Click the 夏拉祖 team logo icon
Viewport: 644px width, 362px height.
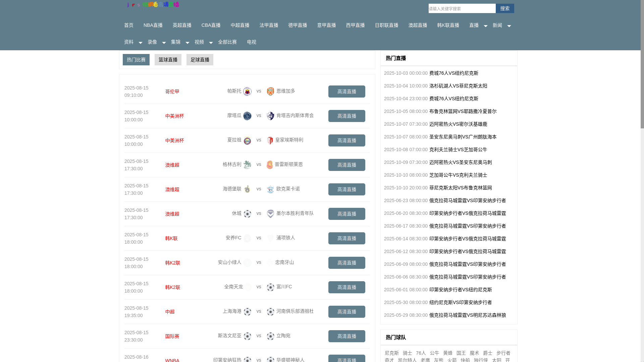click(247, 140)
